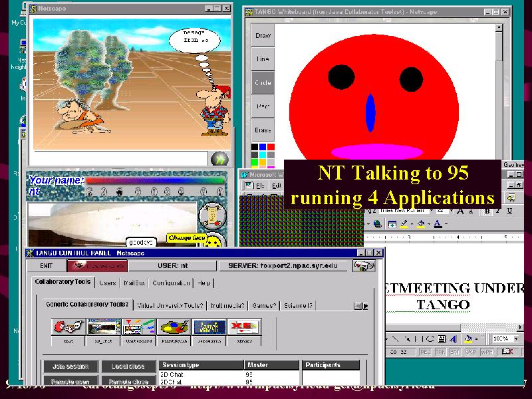Toggle Italic formatting in Word
The width and height of the screenshot is (532, 399).
[x=497, y=211]
